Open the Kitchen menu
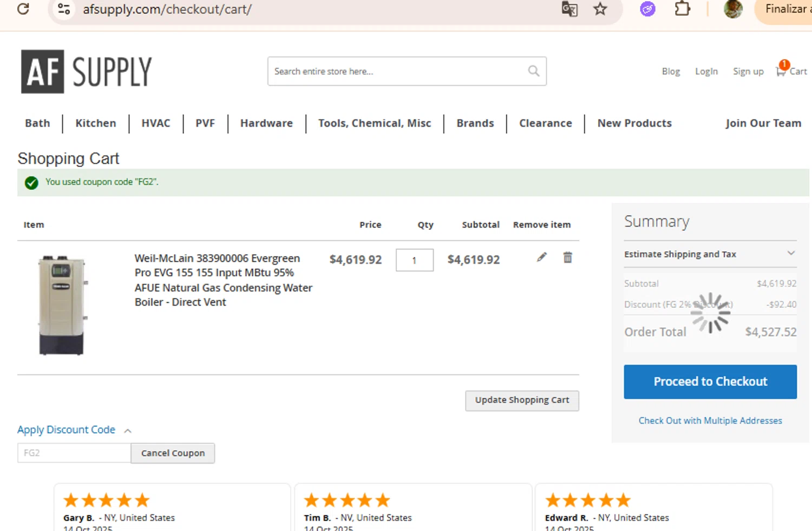812x531 pixels. (96, 124)
